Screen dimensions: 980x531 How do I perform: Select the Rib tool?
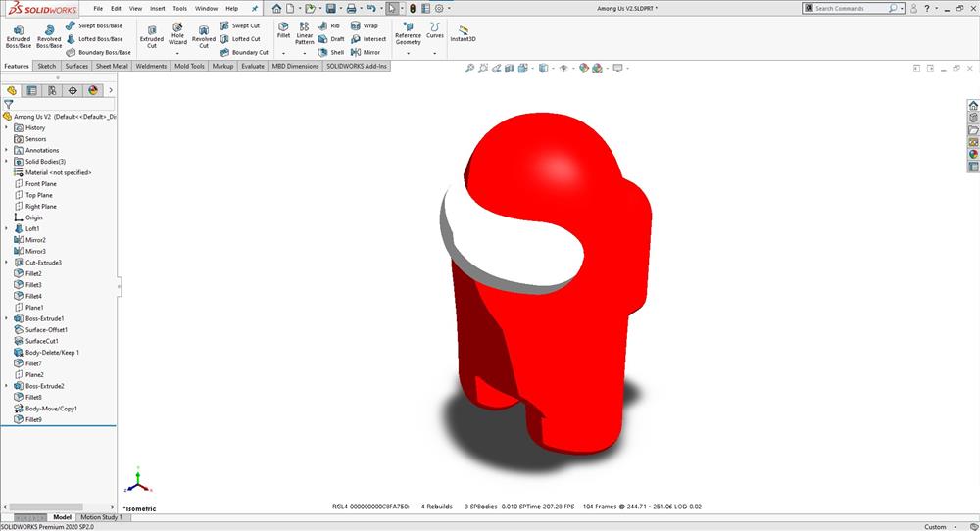[x=329, y=25]
